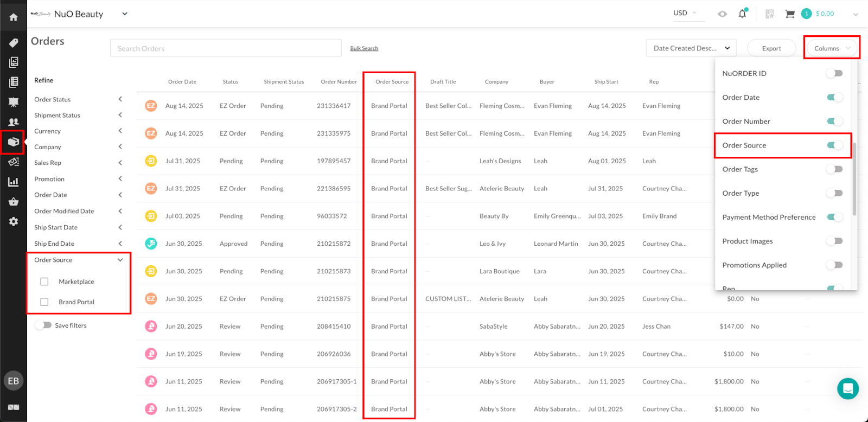Click the Shipment Status column header
Image resolution: width=868 pixels, height=422 pixels.
(x=284, y=82)
